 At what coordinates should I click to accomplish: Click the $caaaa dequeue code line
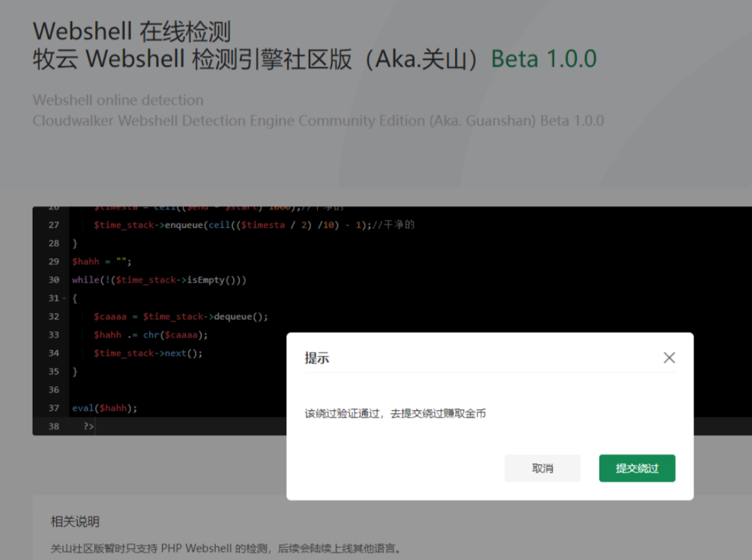tap(181, 316)
